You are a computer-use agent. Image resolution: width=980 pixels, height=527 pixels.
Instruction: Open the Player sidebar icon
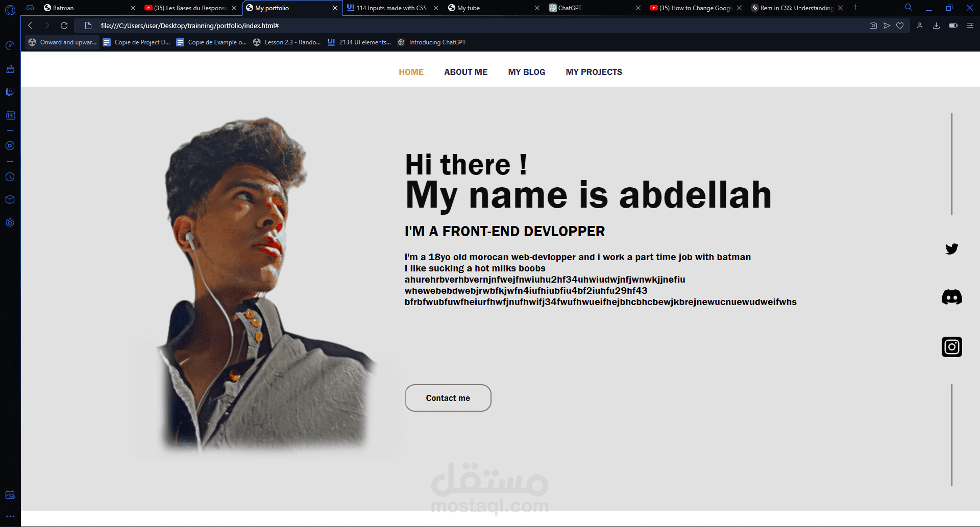[x=10, y=146]
